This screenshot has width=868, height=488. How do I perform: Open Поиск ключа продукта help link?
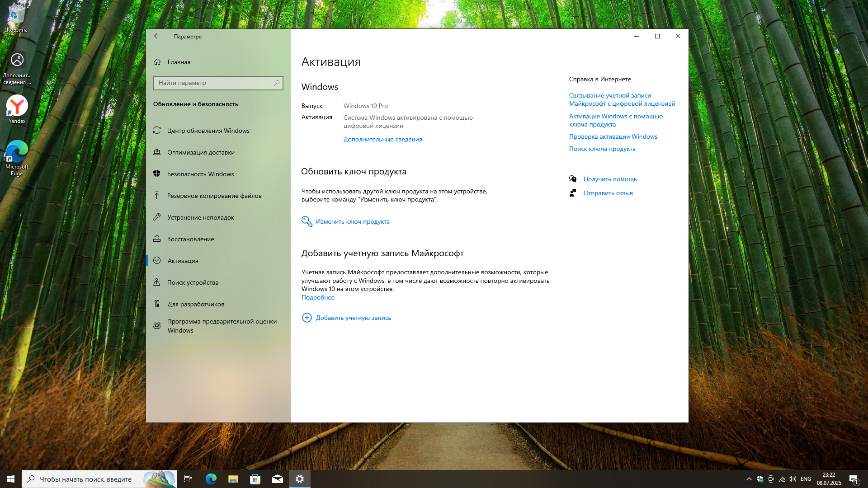click(x=602, y=149)
